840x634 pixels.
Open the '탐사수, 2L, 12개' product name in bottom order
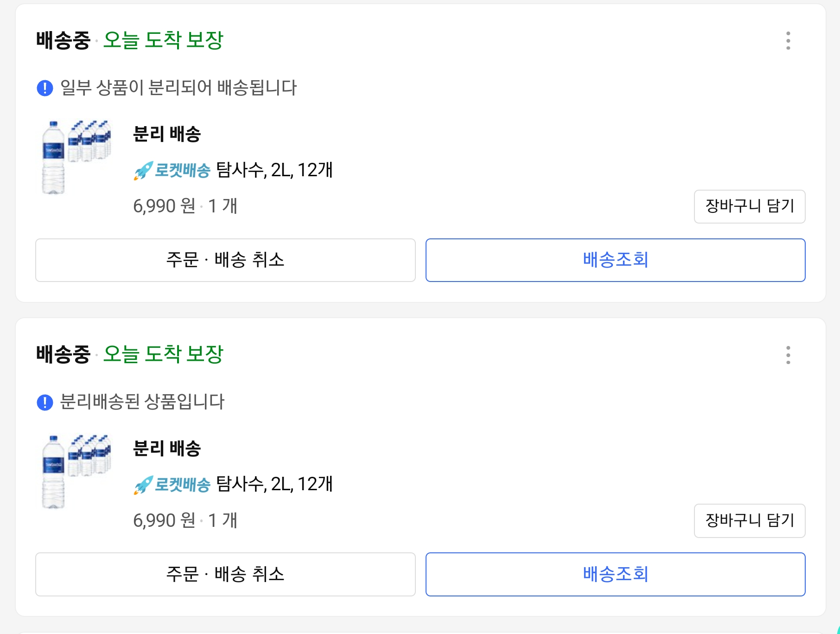[x=274, y=484]
